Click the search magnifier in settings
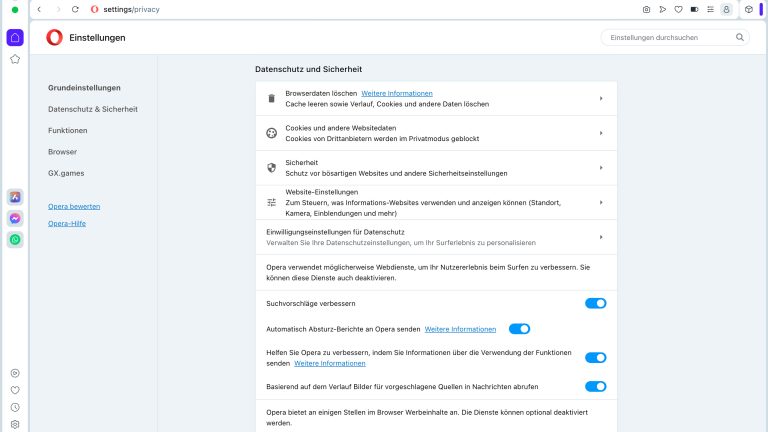Screen dimensions: 768x432 [x=740, y=37]
